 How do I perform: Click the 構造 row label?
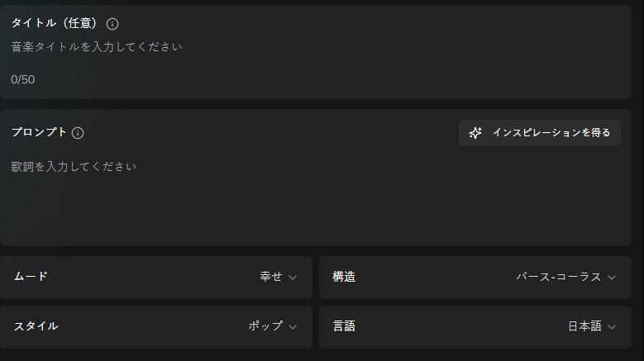(344, 277)
